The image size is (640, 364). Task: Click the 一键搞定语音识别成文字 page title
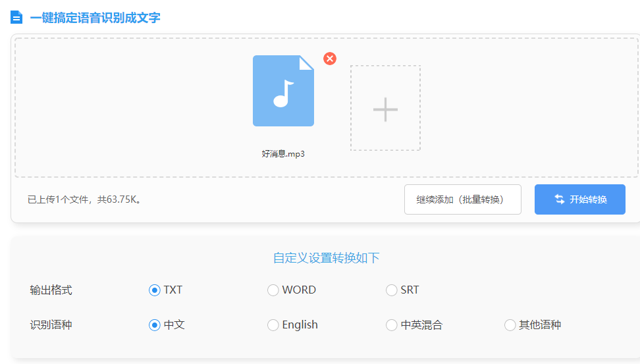pyautogui.click(x=95, y=18)
